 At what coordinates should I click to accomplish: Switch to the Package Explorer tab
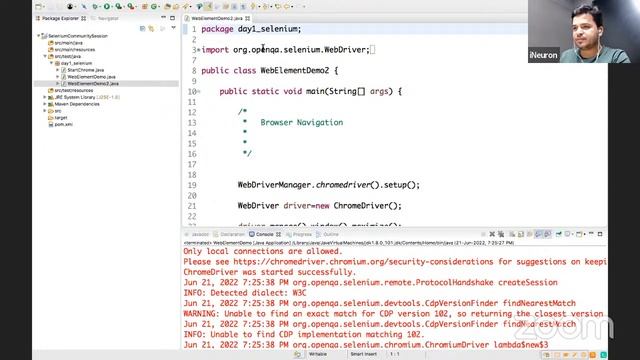click(x=60, y=18)
